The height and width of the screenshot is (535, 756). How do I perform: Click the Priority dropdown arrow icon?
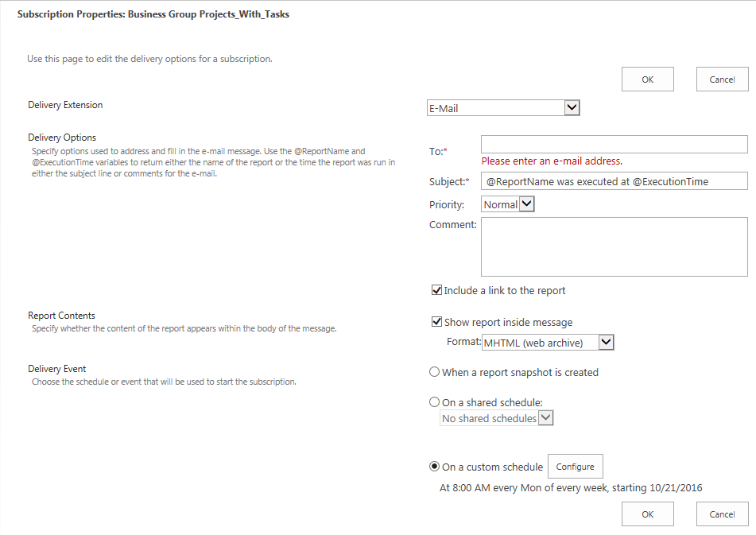(526, 204)
